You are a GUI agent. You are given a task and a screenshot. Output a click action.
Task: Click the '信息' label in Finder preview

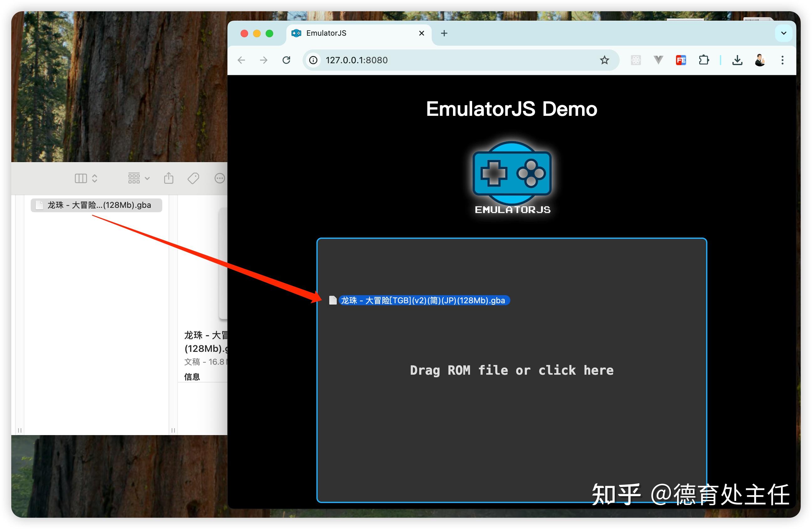(x=192, y=377)
